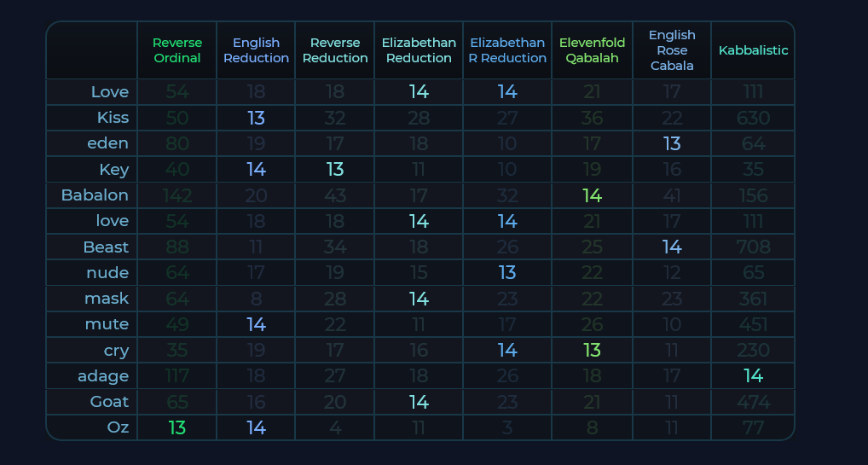868x465 pixels.
Task: Select the phrase Kiss row label
Action: 113,118
